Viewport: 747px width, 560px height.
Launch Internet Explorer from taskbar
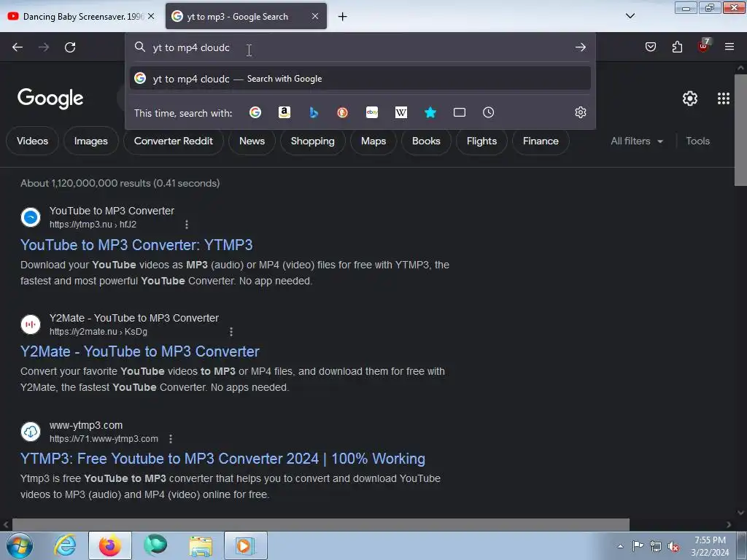click(65, 545)
